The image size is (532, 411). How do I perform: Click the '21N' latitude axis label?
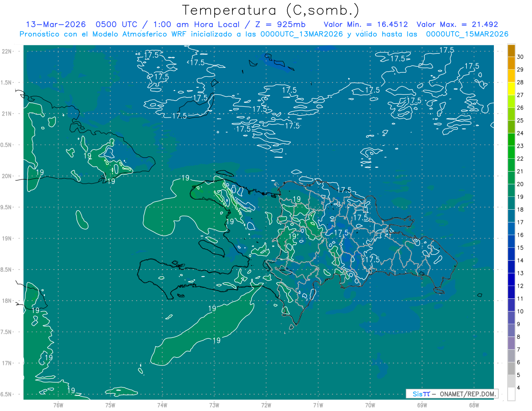(x=7, y=114)
